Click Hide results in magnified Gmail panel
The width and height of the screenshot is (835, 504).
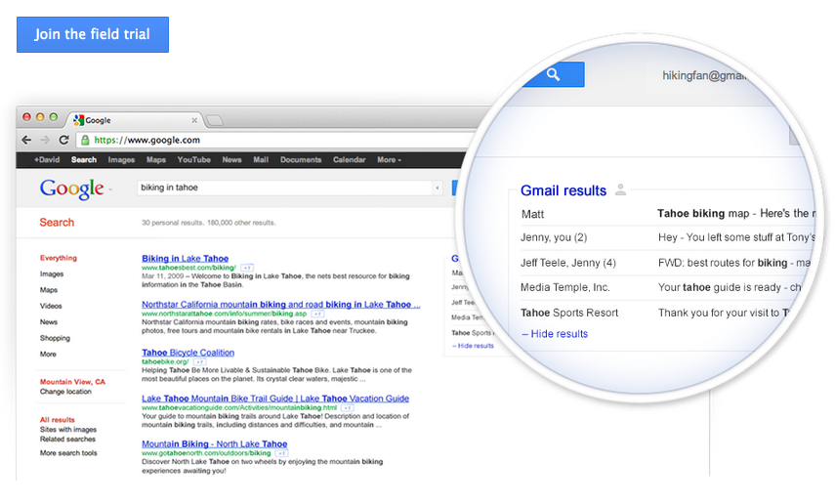pos(555,334)
